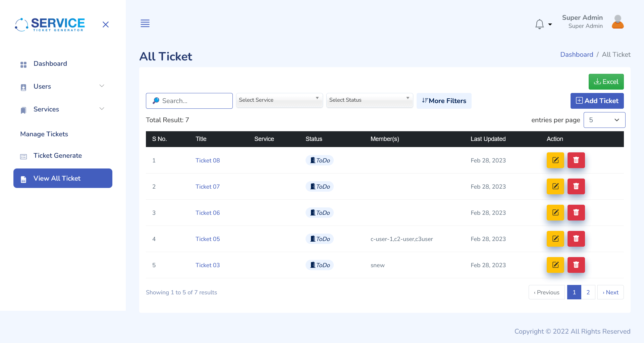This screenshot has width=644, height=343.
Task: Open Ticket 06 link
Action: (208, 213)
